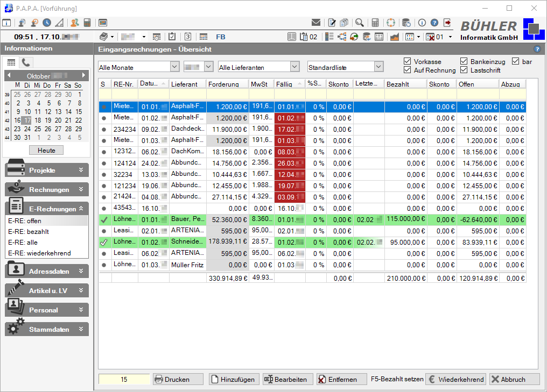Screen dimensions: 547x392
Task: Toggle the Bankeinzug checkbox
Action: pyautogui.click(x=464, y=61)
